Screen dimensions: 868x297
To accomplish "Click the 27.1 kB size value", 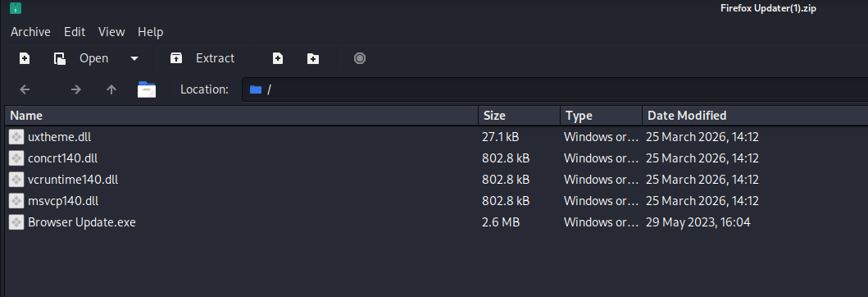I will [501, 137].
